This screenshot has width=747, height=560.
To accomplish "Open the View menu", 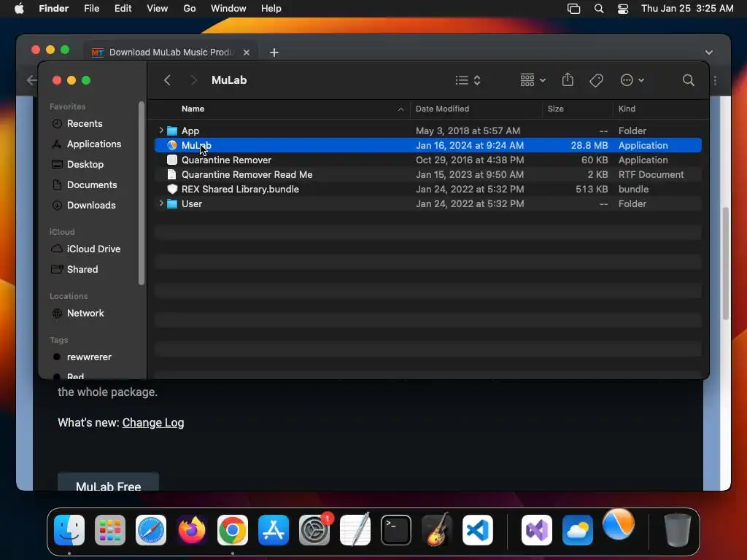I will (x=158, y=9).
